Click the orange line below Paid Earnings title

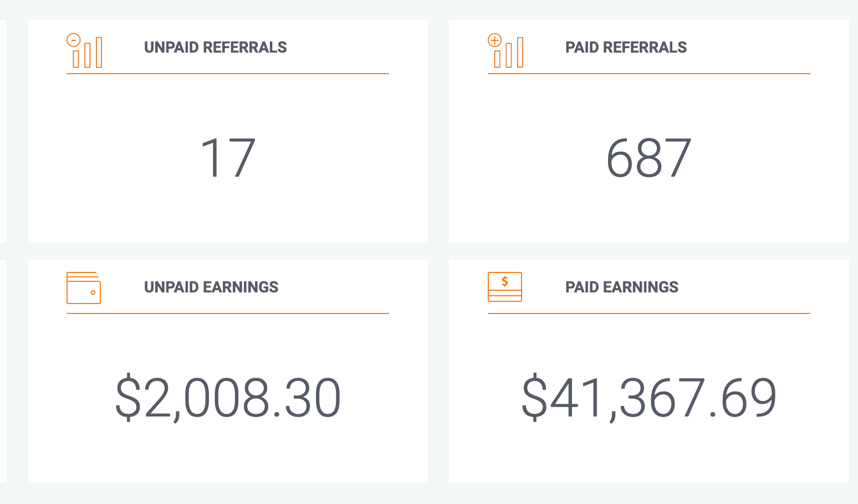[649, 313]
